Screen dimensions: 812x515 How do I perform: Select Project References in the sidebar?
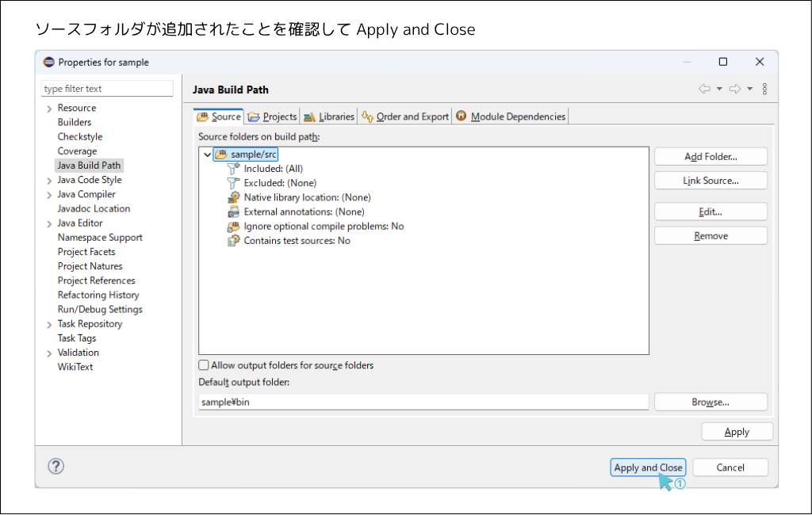96,280
